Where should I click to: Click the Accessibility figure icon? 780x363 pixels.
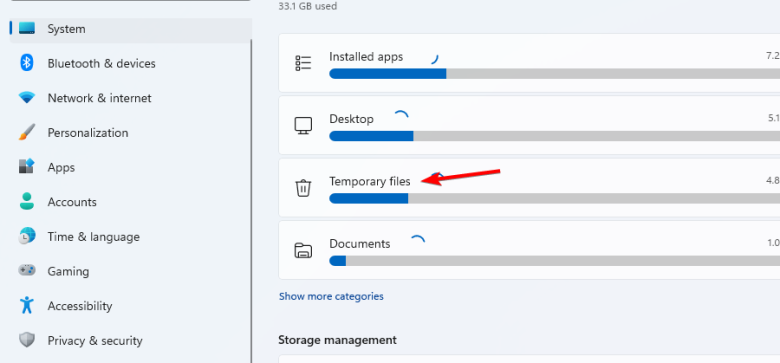27,305
